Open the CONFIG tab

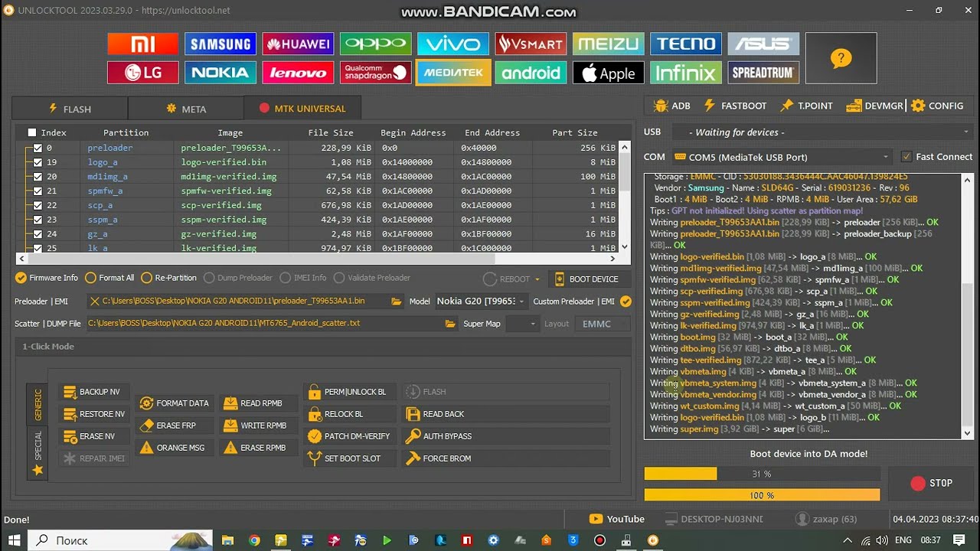coord(937,106)
